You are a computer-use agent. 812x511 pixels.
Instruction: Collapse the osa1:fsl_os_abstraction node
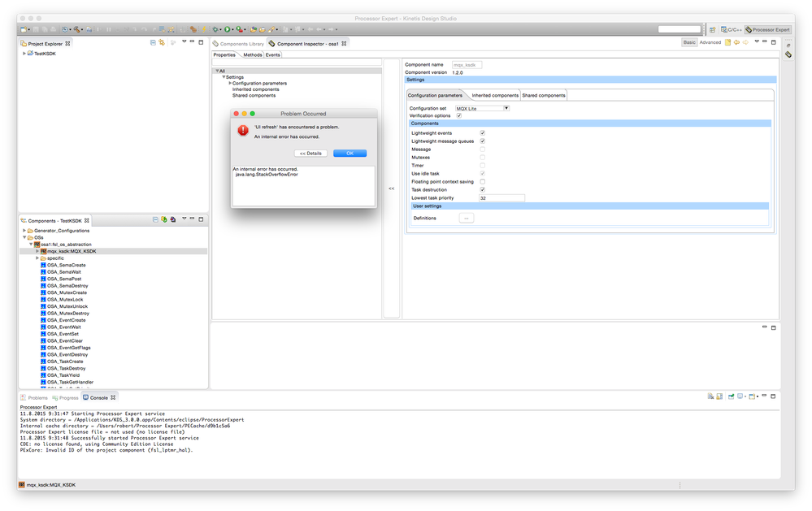pos(31,245)
